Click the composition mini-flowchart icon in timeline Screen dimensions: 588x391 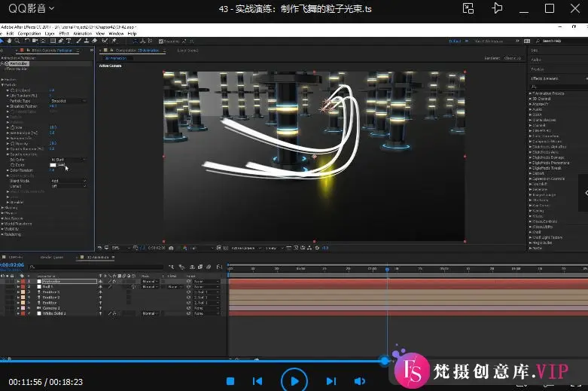pyautogui.click(x=171, y=267)
